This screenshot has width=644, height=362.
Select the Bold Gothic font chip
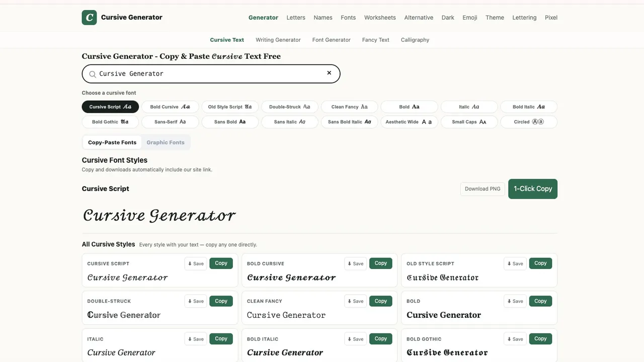tap(110, 122)
